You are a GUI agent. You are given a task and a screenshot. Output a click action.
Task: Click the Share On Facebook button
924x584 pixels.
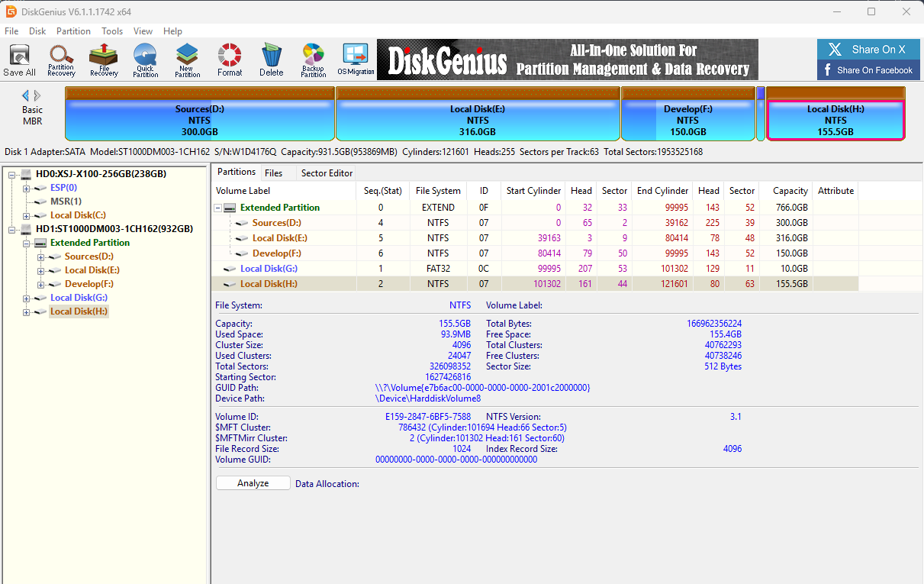pos(869,70)
